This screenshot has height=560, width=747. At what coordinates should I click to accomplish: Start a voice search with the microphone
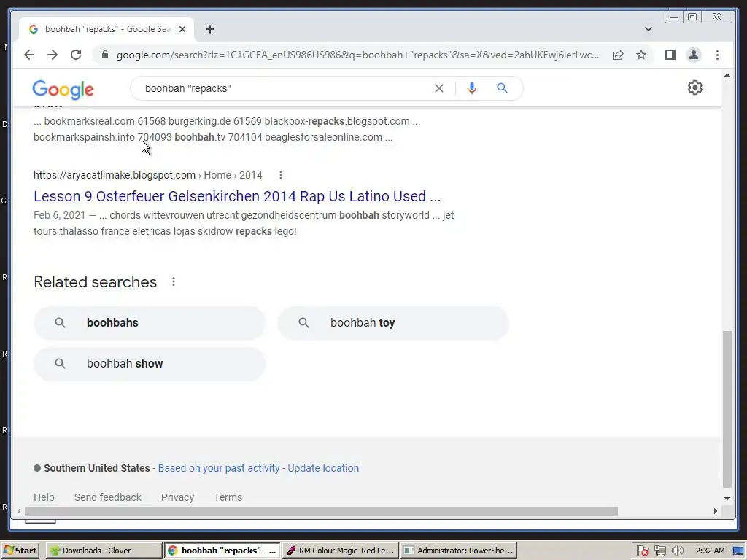472,88
